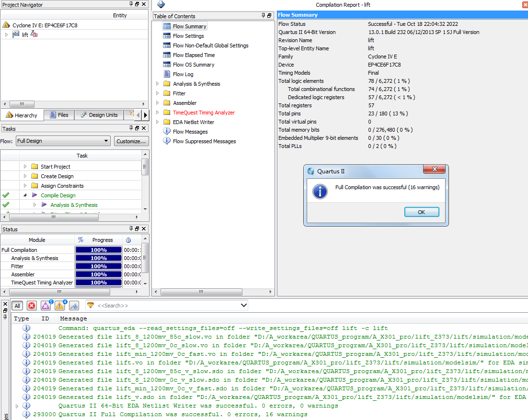Click the Type column header in messages
This screenshot has height=420, width=528.
coord(22,318)
